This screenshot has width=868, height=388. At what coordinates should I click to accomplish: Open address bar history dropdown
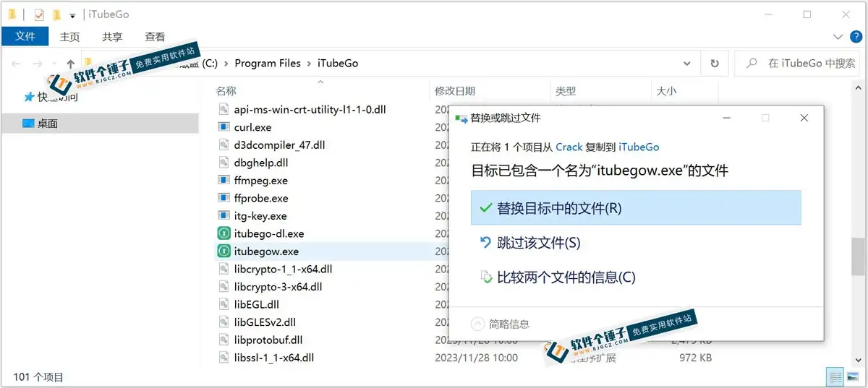point(688,64)
